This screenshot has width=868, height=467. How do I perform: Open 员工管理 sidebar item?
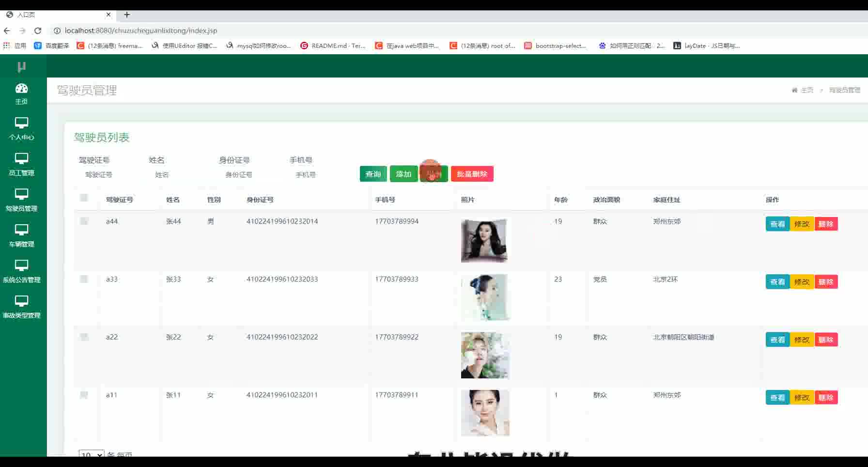tap(21, 164)
